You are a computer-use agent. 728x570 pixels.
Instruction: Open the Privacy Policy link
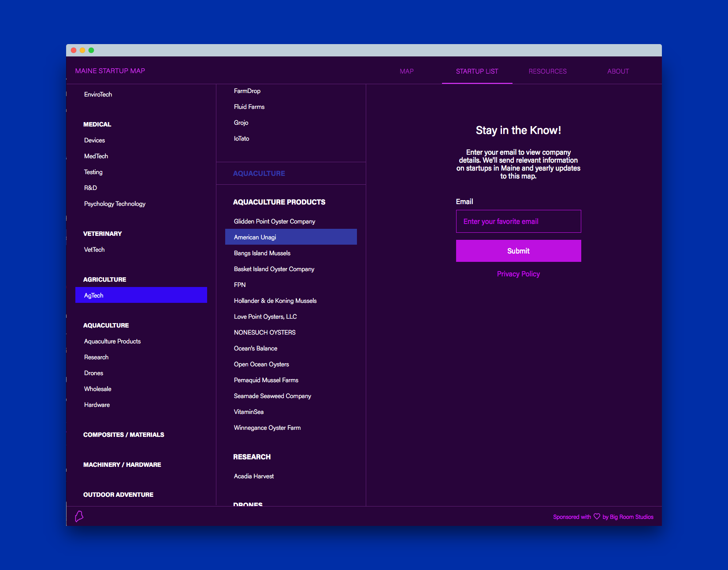point(518,274)
